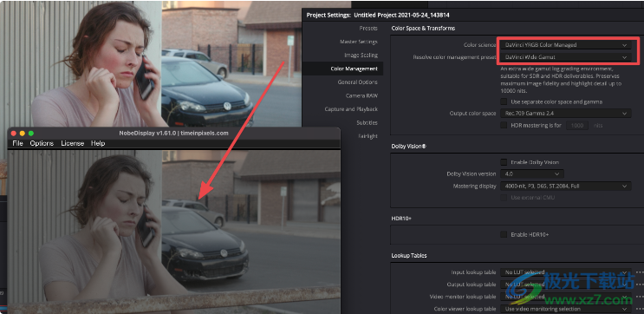Open the File menu in NobeDisplay
644x314 pixels.
[x=17, y=143]
